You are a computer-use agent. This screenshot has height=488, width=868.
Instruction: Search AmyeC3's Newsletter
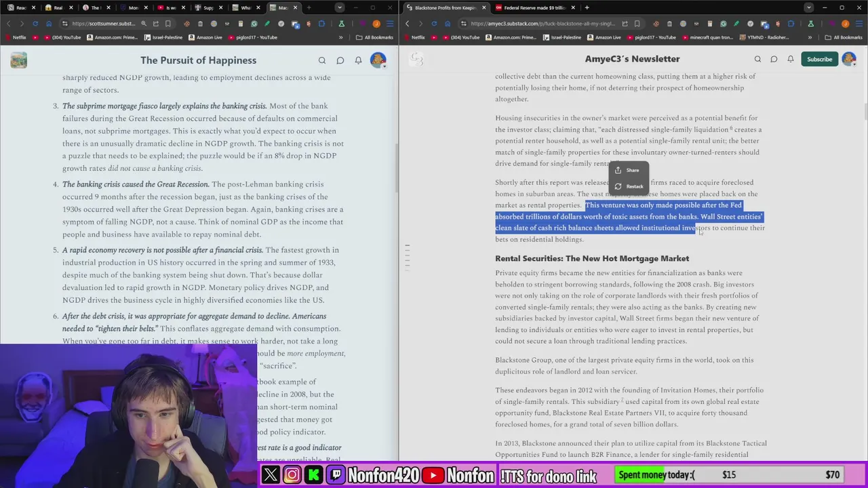click(757, 59)
